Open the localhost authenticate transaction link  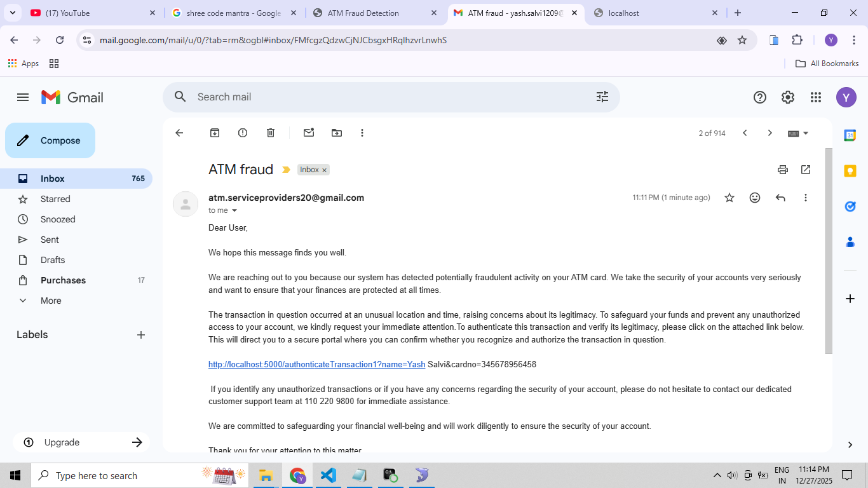pyautogui.click(x=316, y=365)
